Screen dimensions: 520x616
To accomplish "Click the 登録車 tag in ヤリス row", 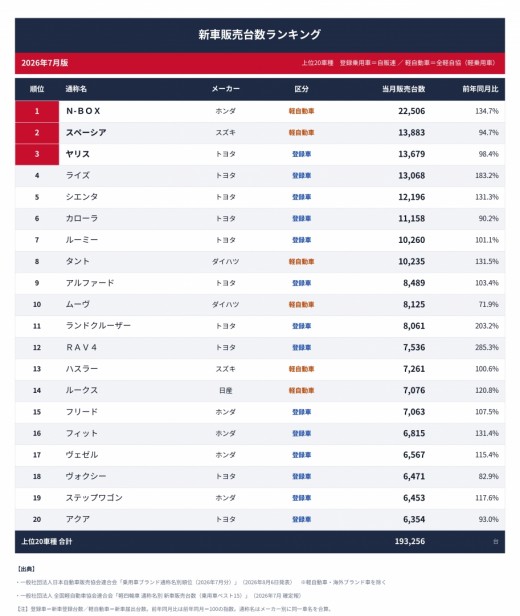I will point(301,154).
